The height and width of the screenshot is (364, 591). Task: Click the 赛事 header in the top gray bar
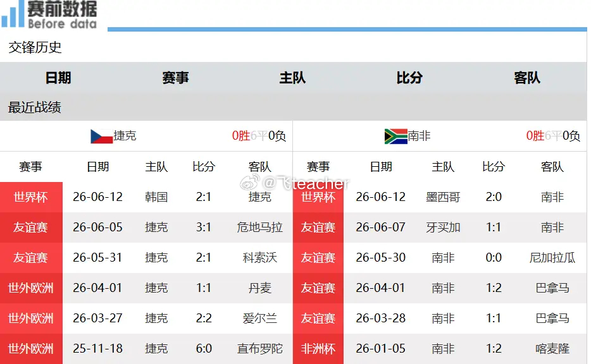175,78
